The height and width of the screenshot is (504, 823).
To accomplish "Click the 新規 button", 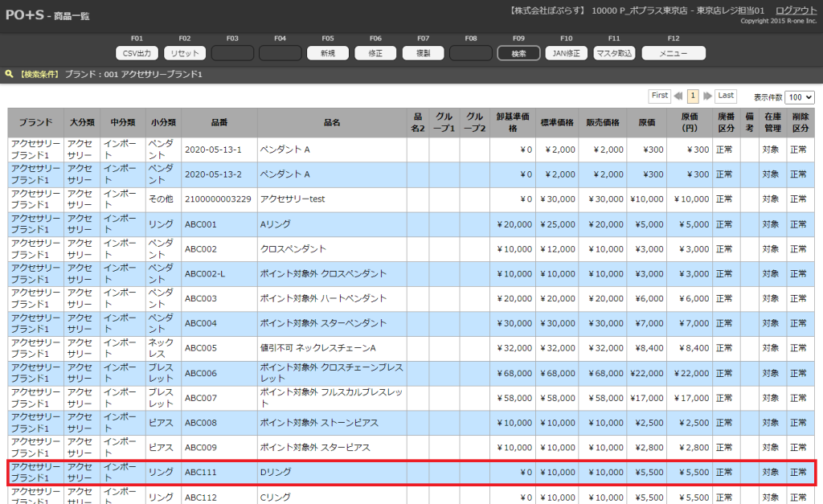I will pos(328,54).
